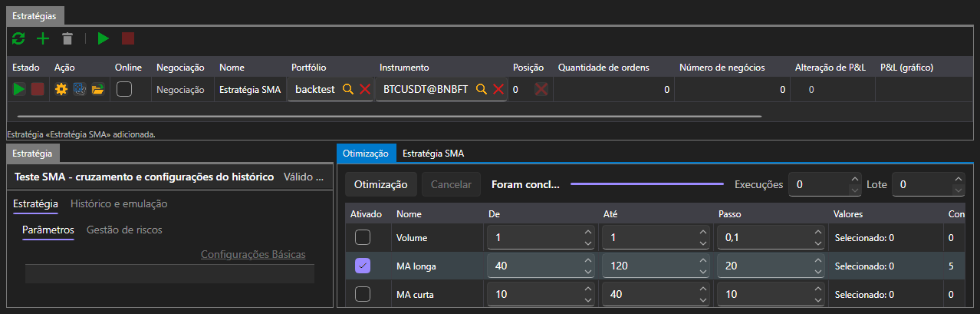Start Estratégia SMA with row play icon
This screenshot has width=980, height=314.
[19, 89]
